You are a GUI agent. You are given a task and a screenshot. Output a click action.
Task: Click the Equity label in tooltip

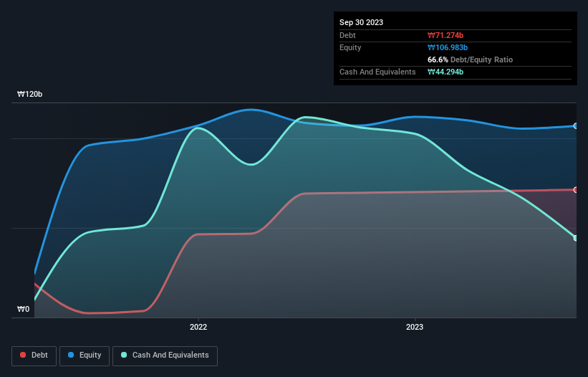pyautogui.click(x=350, y=47)
